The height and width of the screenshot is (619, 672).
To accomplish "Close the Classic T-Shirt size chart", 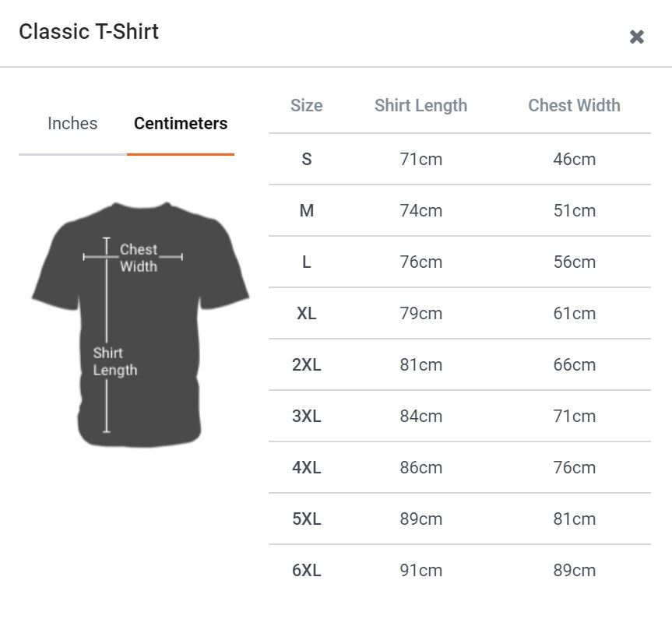I will [636, 37].
